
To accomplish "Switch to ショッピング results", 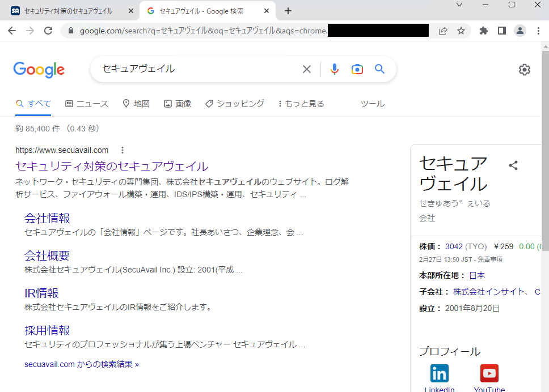I will point(235,104).
